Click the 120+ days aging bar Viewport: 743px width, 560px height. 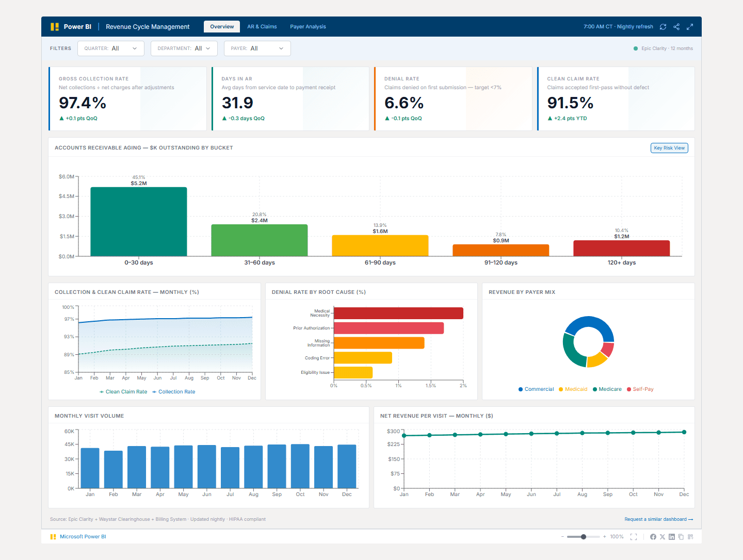point(622,248)
